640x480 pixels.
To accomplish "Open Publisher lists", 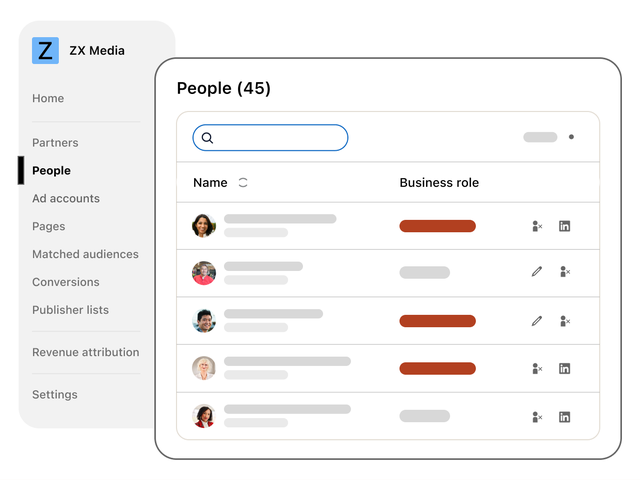I will [71, 310].
